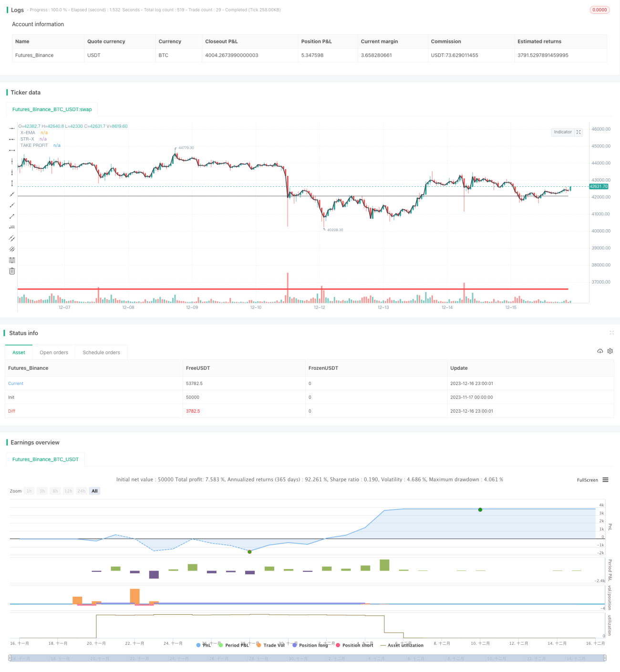620x672 pixels.
Task: Select the trash icon to delete drawings
Action: (x=12, y=271)
